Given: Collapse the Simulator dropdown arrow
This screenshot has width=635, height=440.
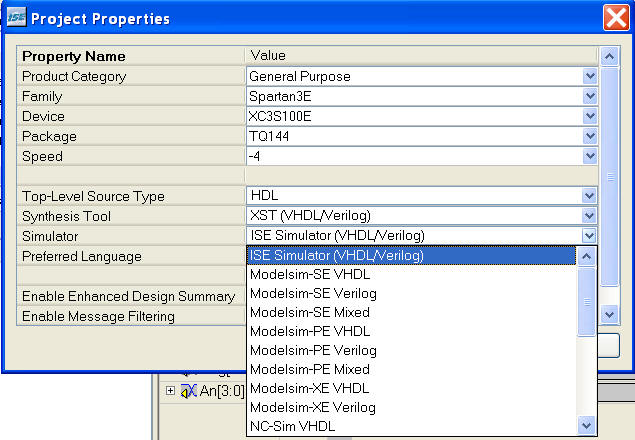Looking at the screenshot, I should 589,236.
